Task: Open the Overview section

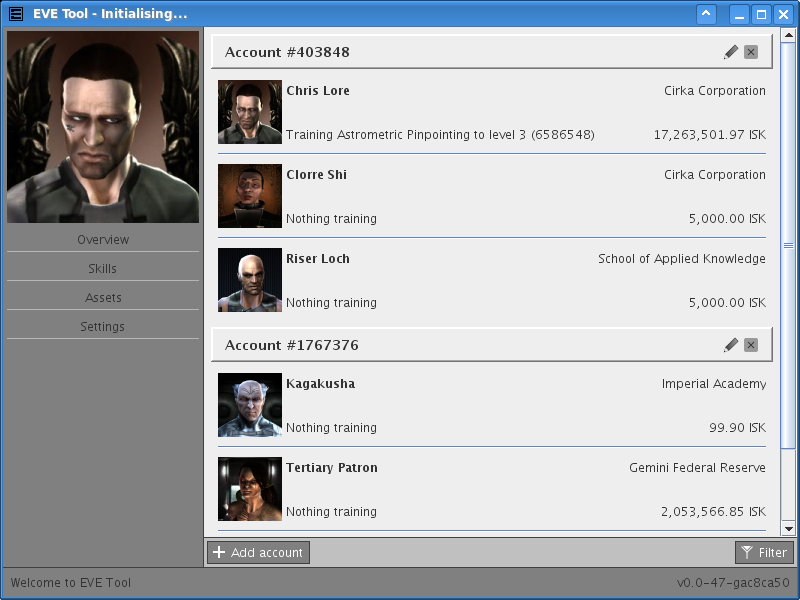Action: pyautogui.click(x=103, y=240)
